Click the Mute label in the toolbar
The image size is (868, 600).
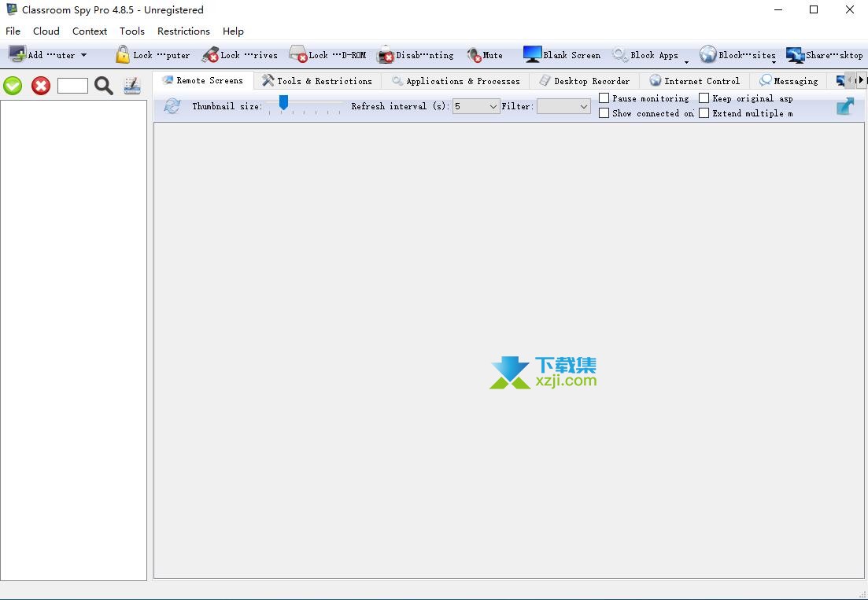tap(493, 55)
